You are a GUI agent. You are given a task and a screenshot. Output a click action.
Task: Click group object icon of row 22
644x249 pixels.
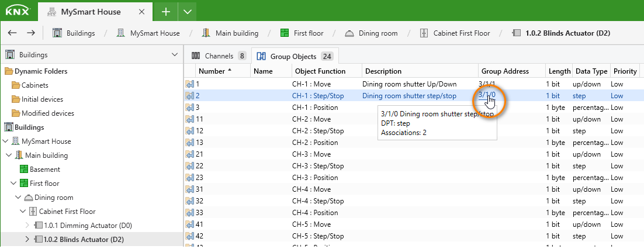pos(189,166)
